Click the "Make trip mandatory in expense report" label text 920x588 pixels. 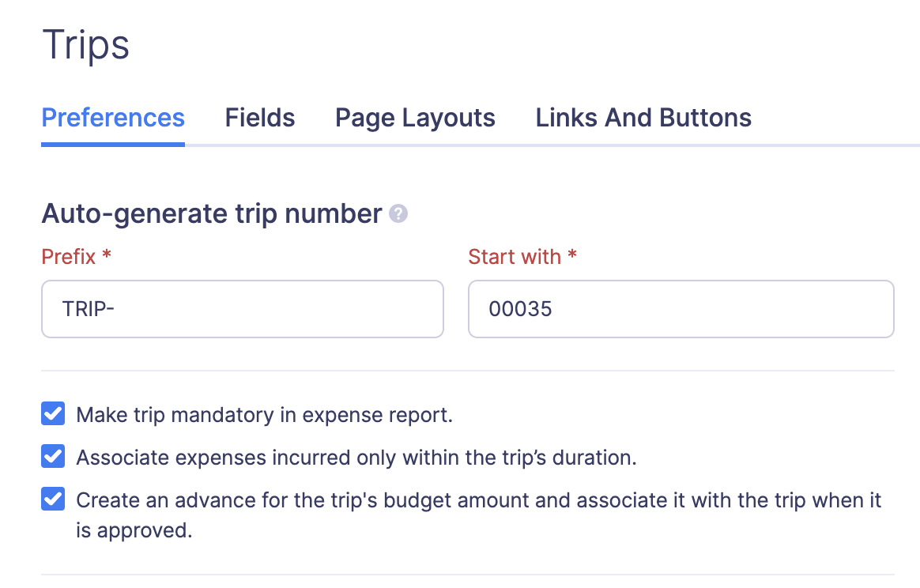point(264,415)
